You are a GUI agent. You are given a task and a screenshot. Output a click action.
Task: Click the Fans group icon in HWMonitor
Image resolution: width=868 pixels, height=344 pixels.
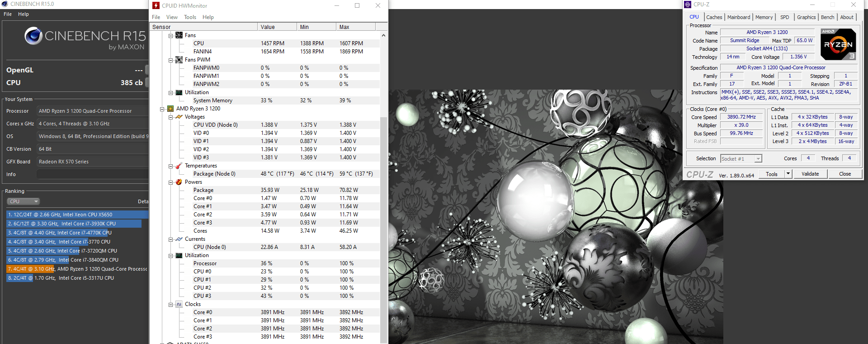point(179,35)
